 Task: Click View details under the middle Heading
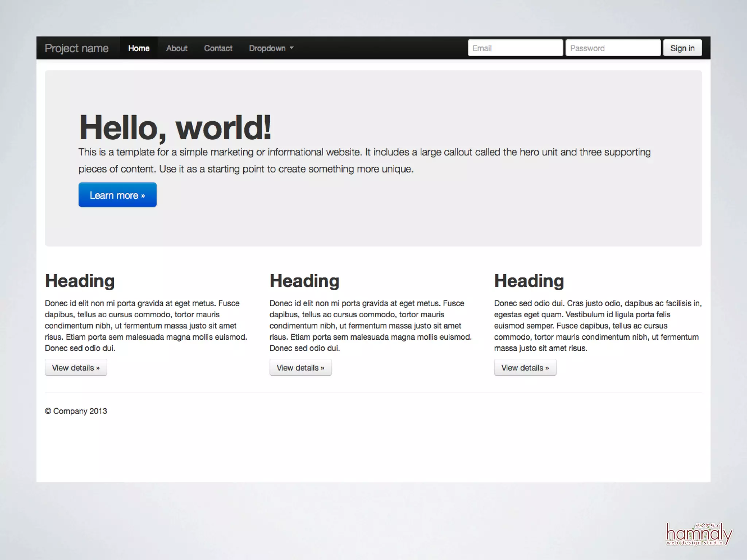301,367
